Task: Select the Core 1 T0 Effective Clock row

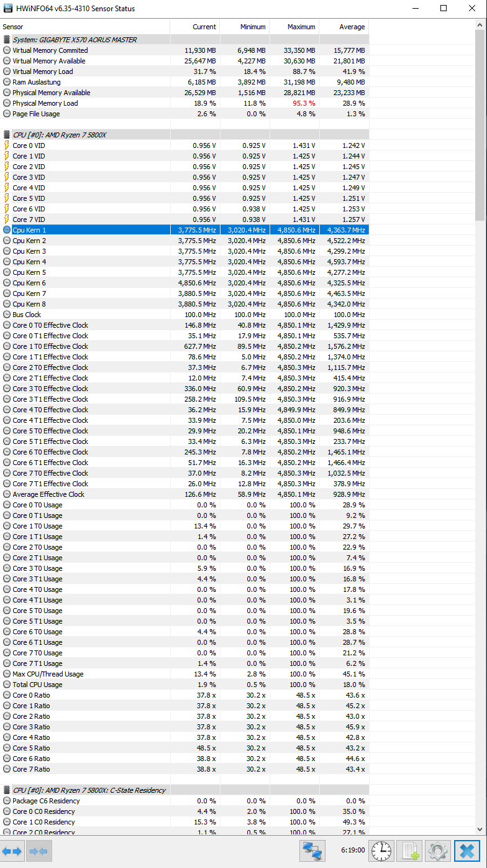Action: tap(184, 346)
